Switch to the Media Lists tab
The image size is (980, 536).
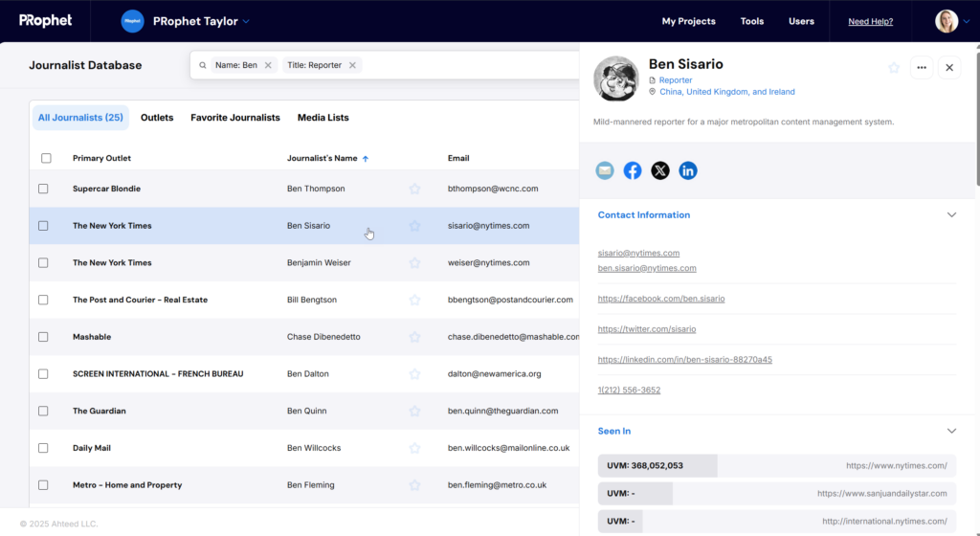pyautogui.click(x=323, y=118)
